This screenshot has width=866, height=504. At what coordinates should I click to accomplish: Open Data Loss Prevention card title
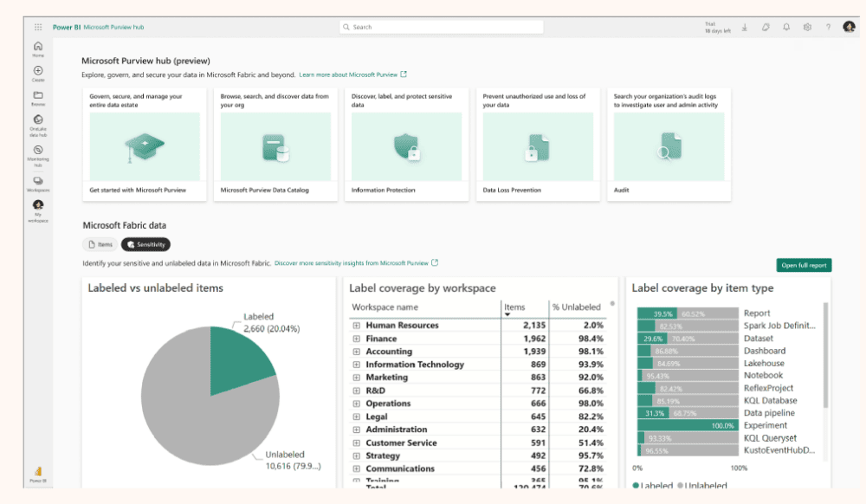512,190
